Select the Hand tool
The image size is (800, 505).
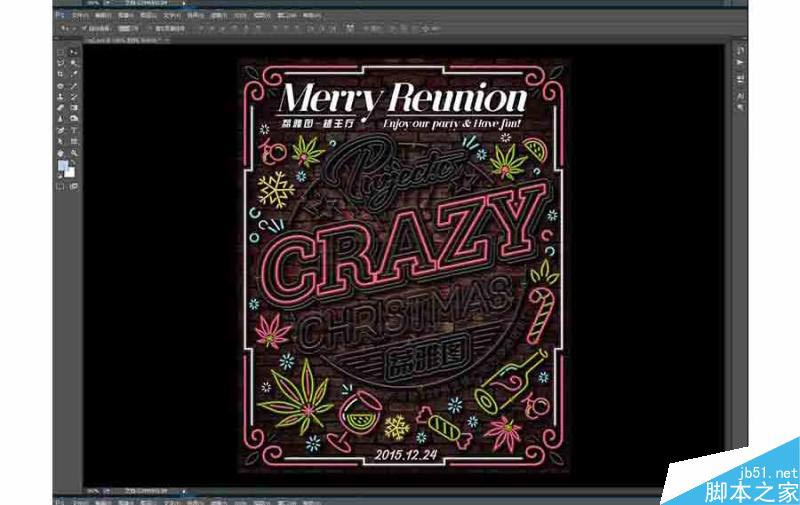click(61, 153)
